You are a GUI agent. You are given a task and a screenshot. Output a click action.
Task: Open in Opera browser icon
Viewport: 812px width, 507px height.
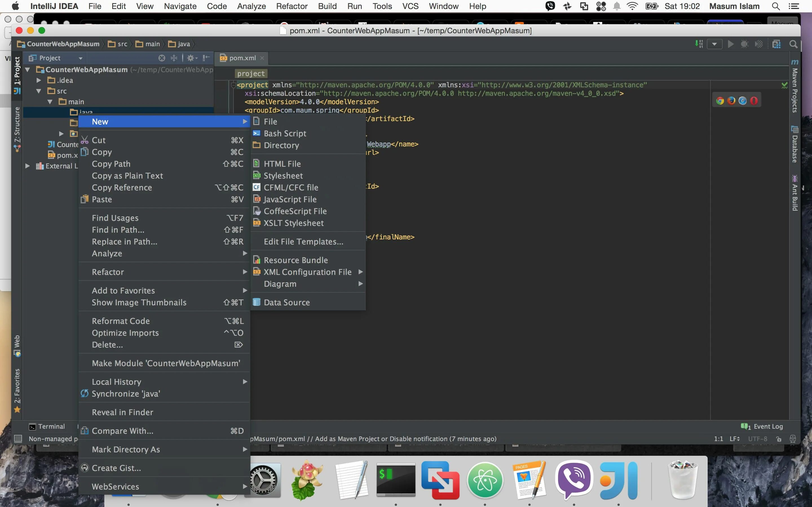754,101
